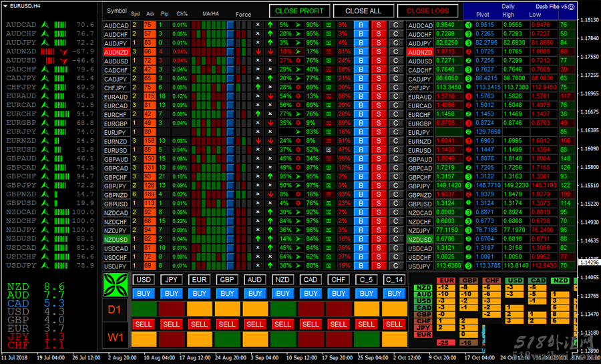
Task: Click the gray C button in GBPUSD row
Action: point(395,203)
